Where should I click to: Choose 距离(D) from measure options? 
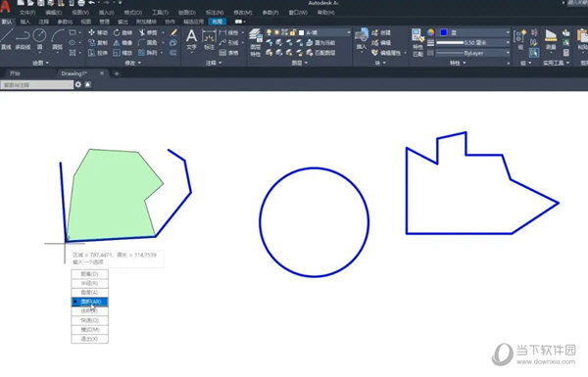click(89, 274)
